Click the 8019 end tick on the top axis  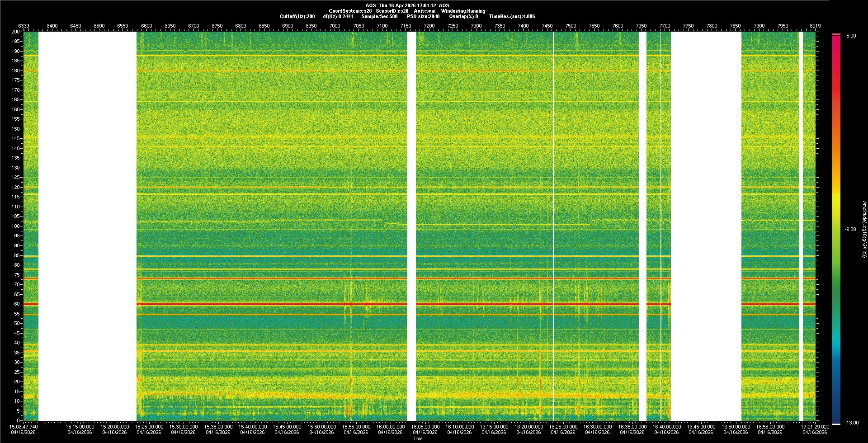tap(815, 26)
